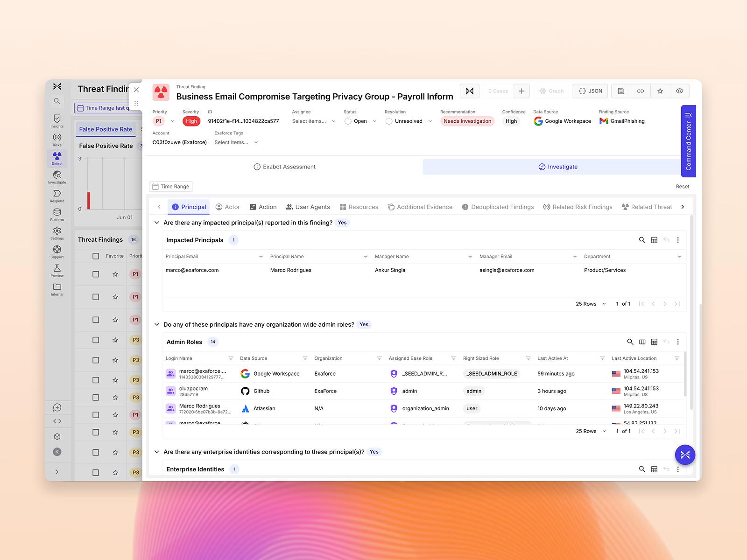Open the Detect sidebar section
This screenshot has width=747, height=560.
pyautogui.click(x=57, y=159)
